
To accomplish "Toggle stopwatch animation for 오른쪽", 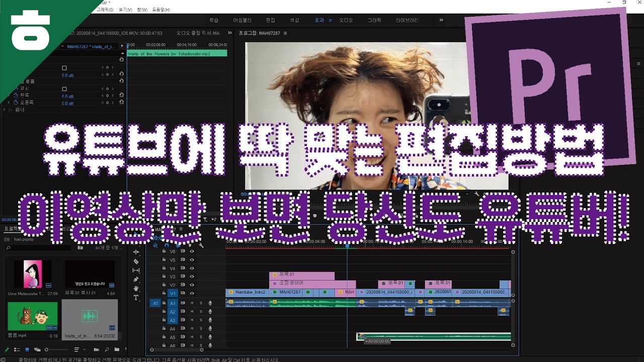I will tap(16, 102).
